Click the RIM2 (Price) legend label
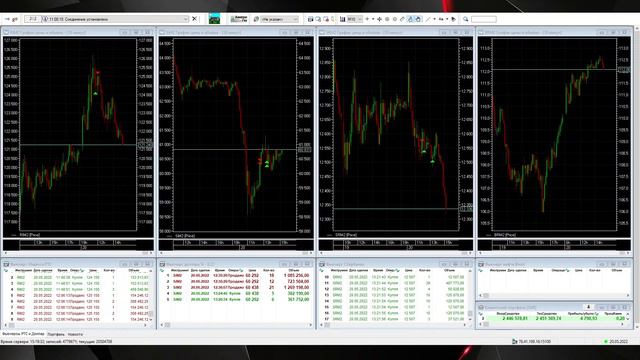Screen dimensions: 640x360 pyautogui.click(x=29, y=235)
